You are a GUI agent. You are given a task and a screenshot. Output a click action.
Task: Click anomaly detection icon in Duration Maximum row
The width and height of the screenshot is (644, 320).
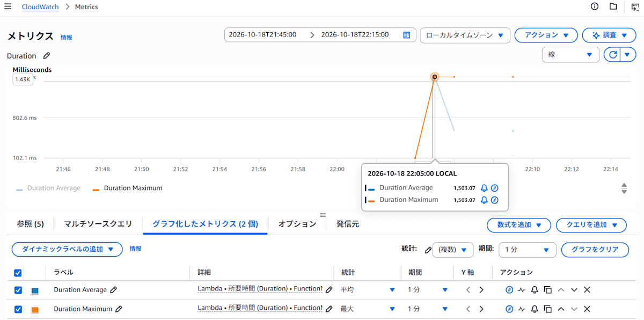click(522, 309)
